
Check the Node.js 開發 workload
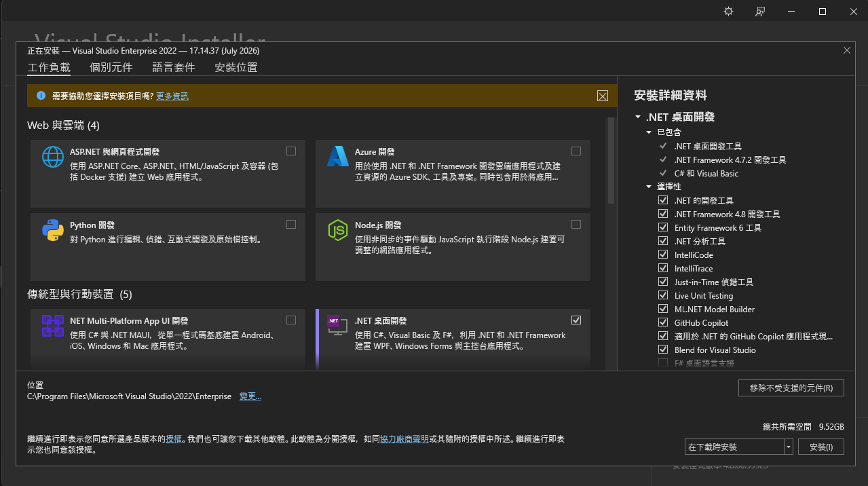coord(576,224)
